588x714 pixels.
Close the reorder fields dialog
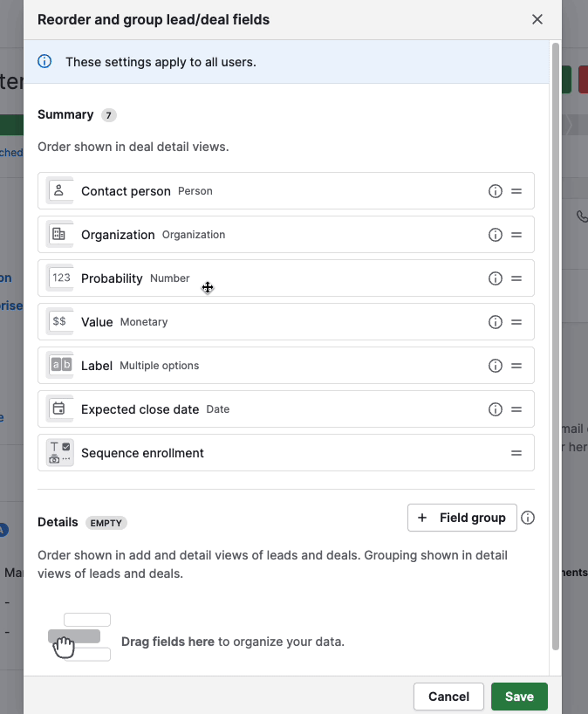pyautogui.click(x=537, y=19)
